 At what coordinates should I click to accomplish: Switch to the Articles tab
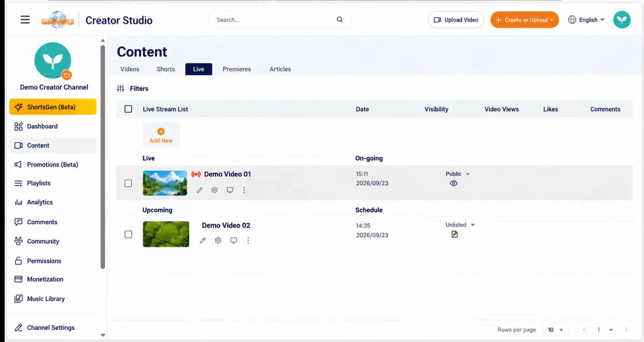[280, 69]
